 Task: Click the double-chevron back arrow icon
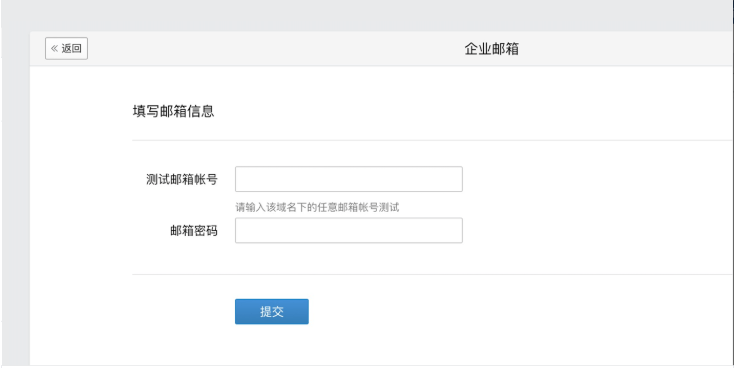(54, 48)
